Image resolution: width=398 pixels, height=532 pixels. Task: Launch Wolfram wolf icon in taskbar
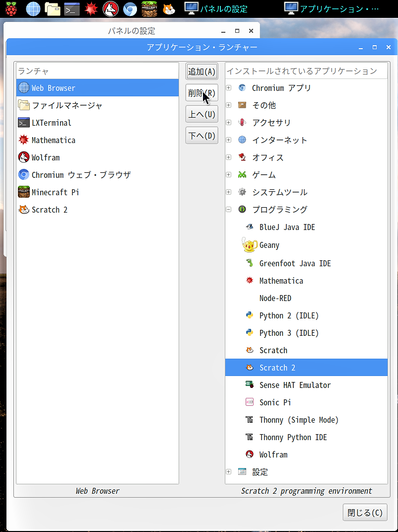click(111, 9)
